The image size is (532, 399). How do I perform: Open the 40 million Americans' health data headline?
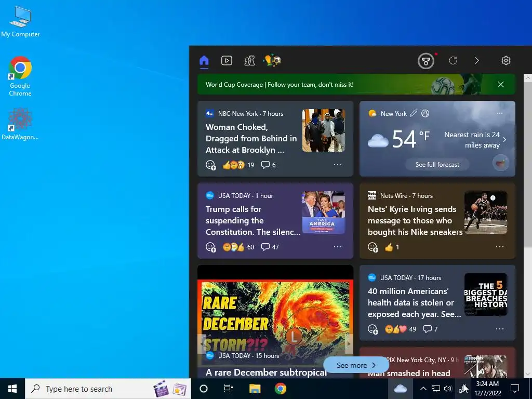pyautogui.click(x=414, y=303)
